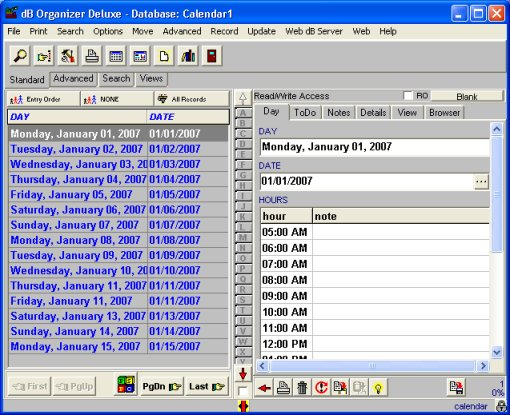Click the colored ABC grid icon

pyautogui.click(x=126, y=384)
